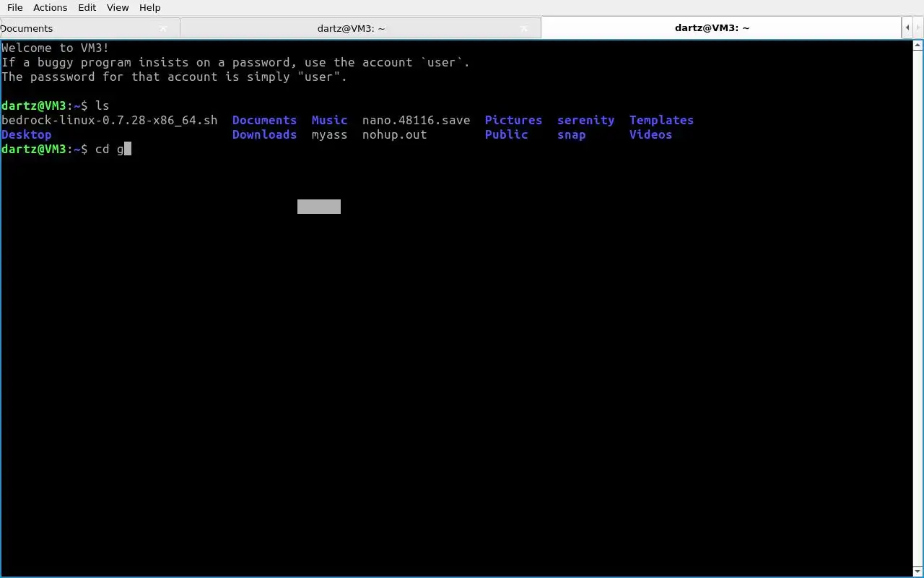924x578 pixels.
Task: Click the 'Pictures' directory name
Action: [513, 120]
